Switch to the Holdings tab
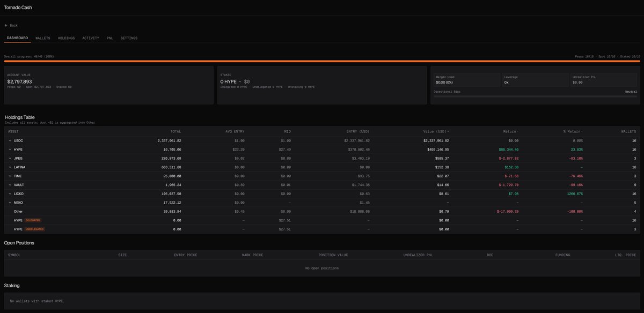The height and width of the screenshot is (313, 644). click(x=66, y=38)
